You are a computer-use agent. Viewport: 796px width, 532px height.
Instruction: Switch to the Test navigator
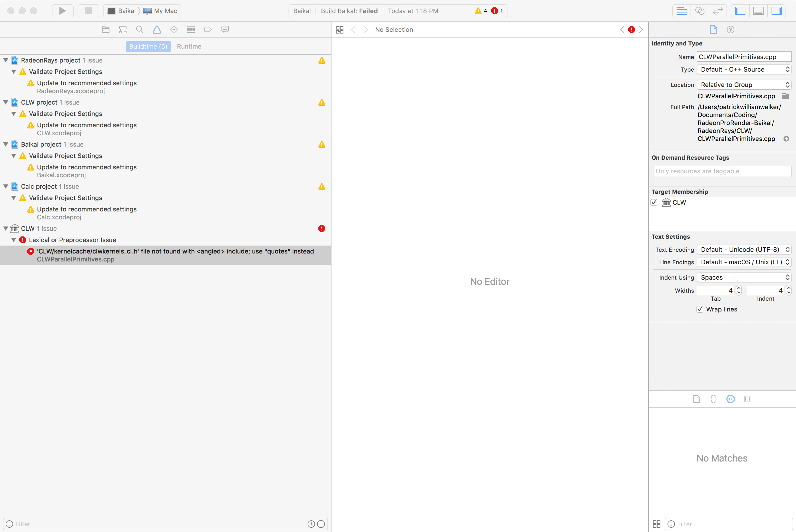[x=174, y=30]
